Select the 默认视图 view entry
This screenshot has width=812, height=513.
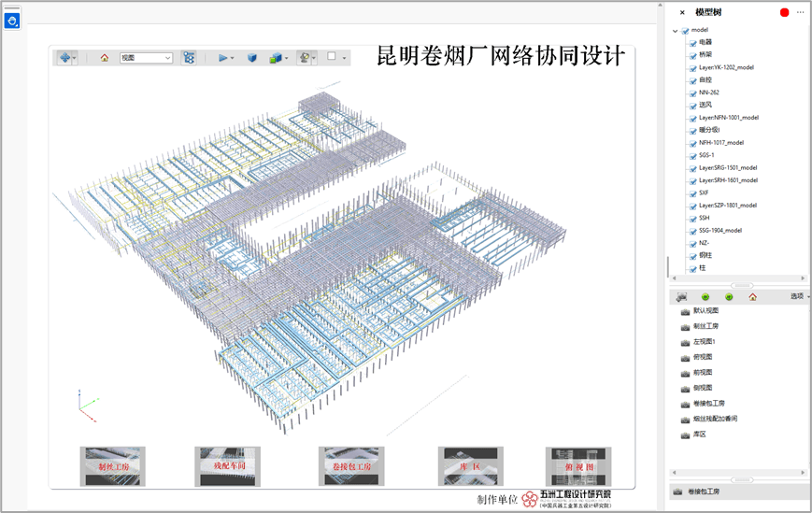705,311
